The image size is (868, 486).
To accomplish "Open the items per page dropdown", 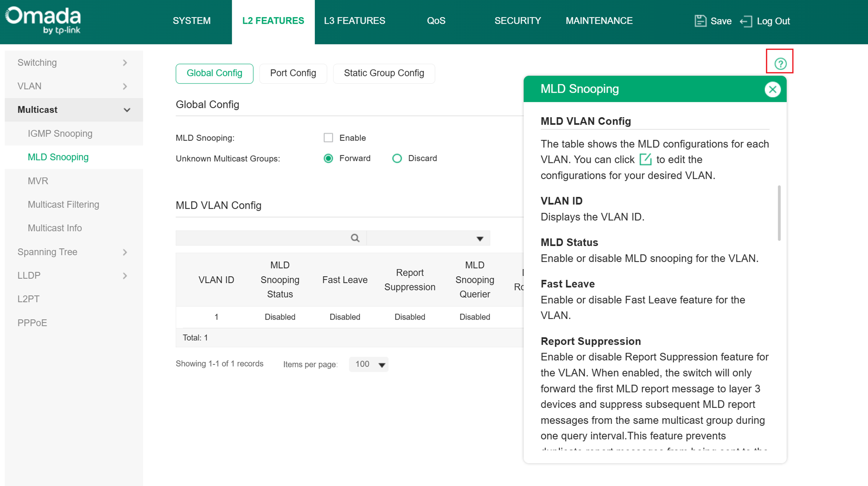I will 369,364.
